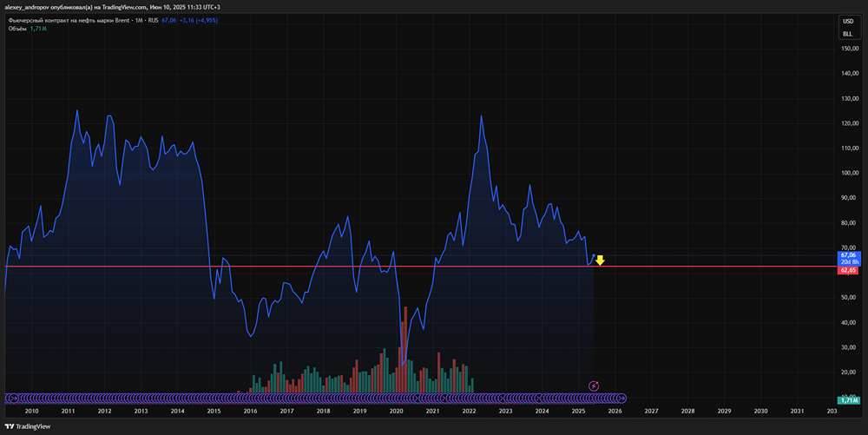Click the 100,00 price axis label
This screenshot has height=435, width=868.
click(x=850, y=173)
